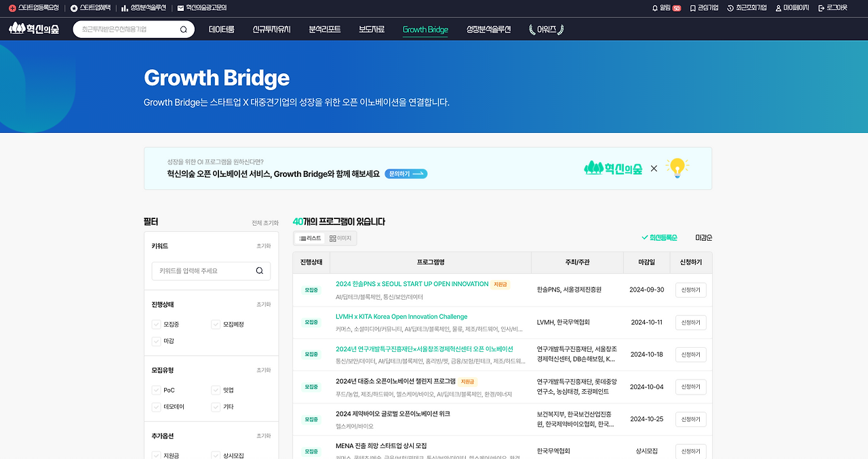
Task: Click 스타트업혜택 in the top bar
Action: click(90, 8)
